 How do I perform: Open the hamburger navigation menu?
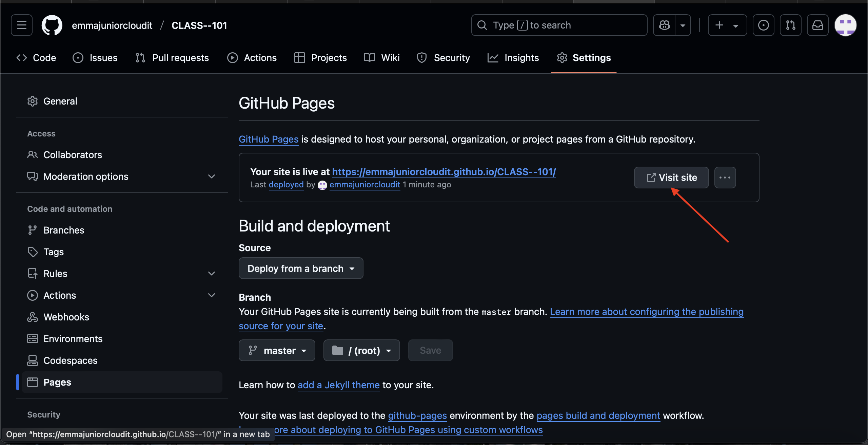pos(22,25)
